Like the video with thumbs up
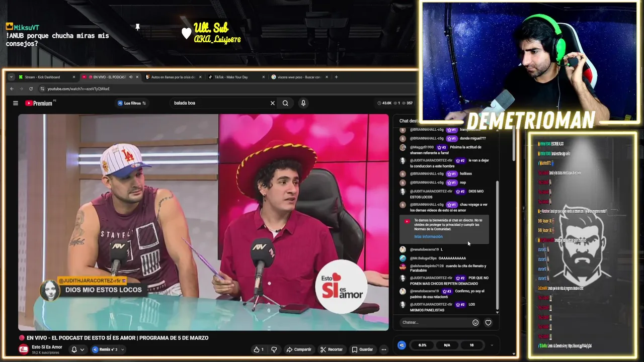The height and width of the screenshot is (362, 644). 259,349
